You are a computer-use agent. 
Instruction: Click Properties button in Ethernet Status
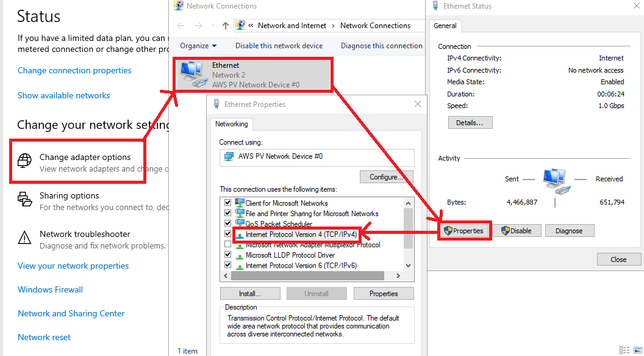pyautogui.click(x=464, y=231)
